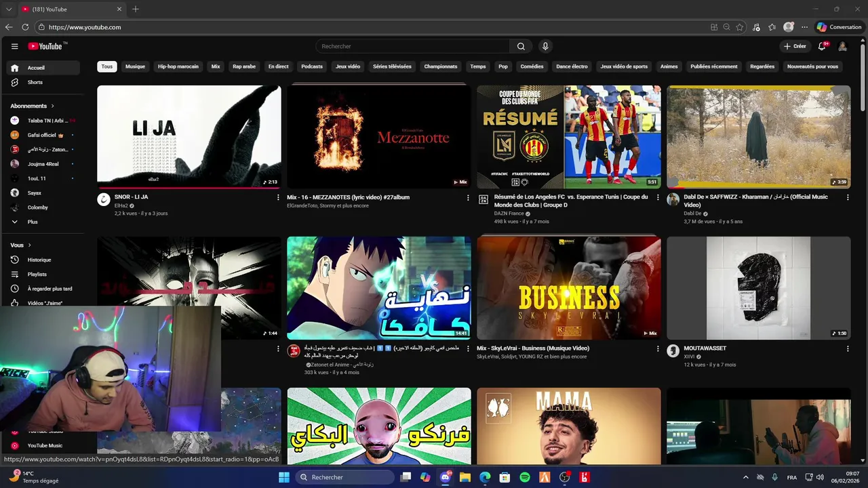Select the Animes chip

point(669,66)
